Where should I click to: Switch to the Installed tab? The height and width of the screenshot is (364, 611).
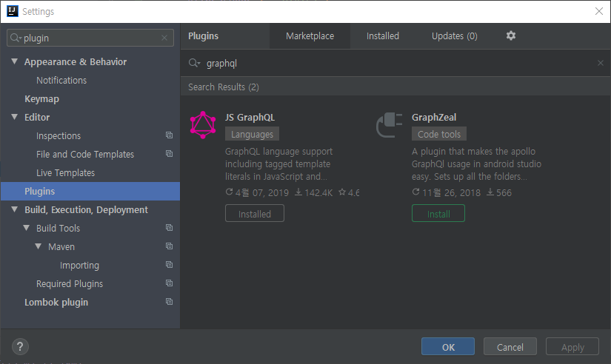click(383, 36)
